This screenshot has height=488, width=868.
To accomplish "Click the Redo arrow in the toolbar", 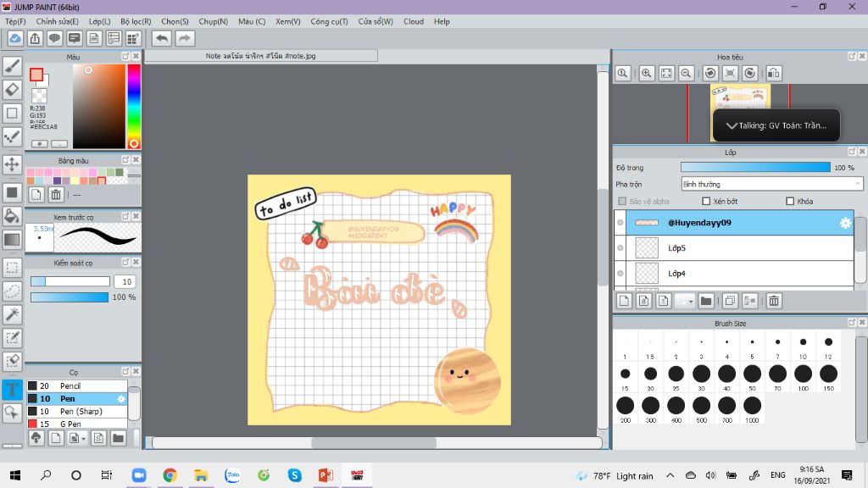I will click(185, 38).
